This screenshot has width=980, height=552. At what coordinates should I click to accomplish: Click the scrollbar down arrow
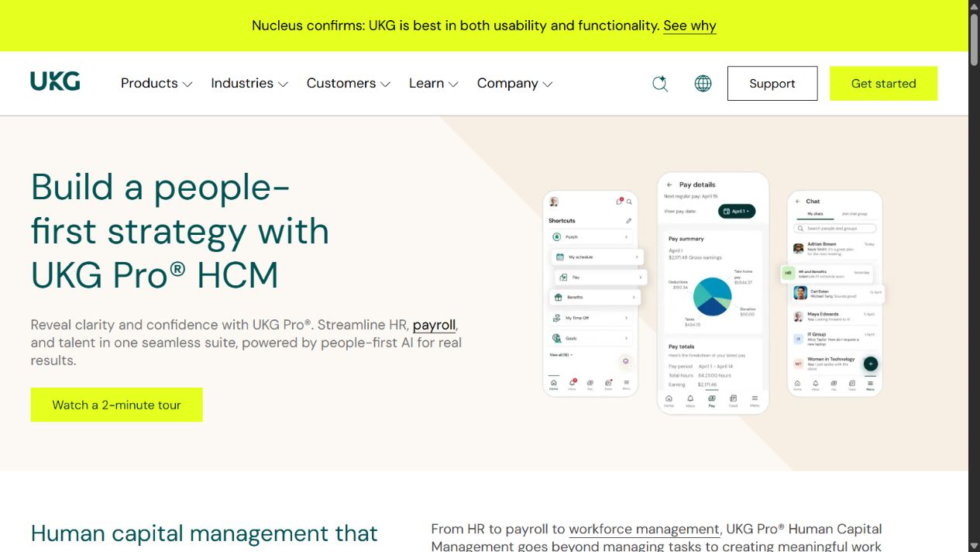coord(974,546)
